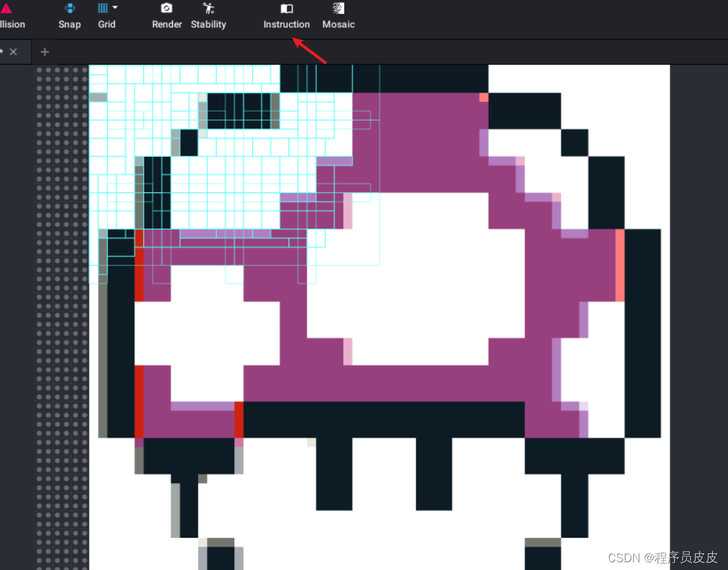Open the Instruction maker
Screen dimensions: 728x570
(287, 16)
